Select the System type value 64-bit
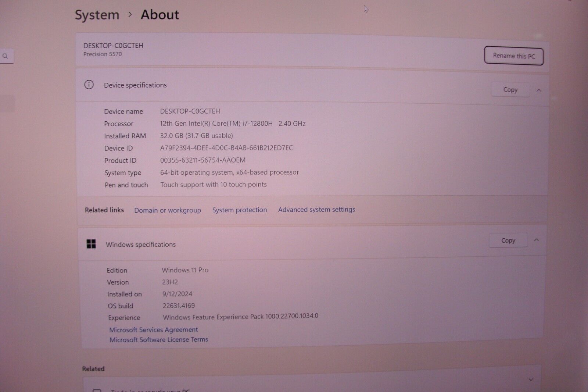This screenshot has height=392, width=588. [229, 172]
